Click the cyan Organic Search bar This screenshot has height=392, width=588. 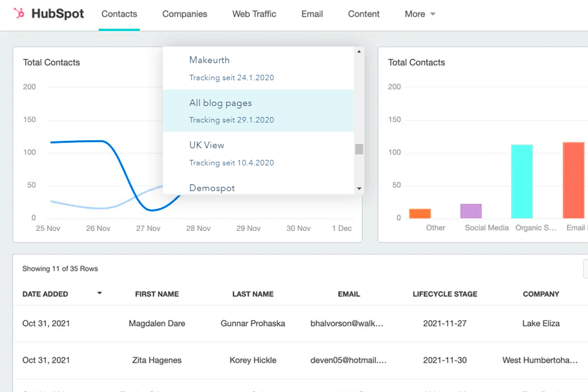click(522, 181)
